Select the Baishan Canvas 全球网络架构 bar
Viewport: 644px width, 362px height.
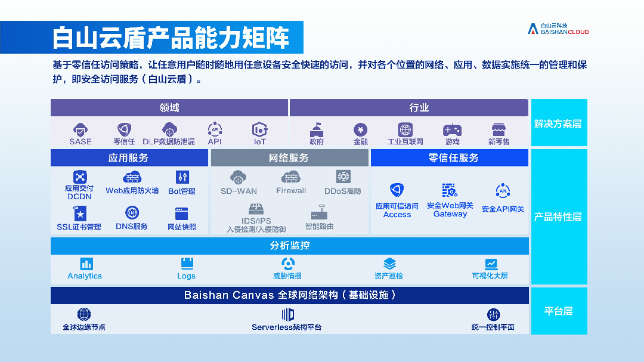290,295
